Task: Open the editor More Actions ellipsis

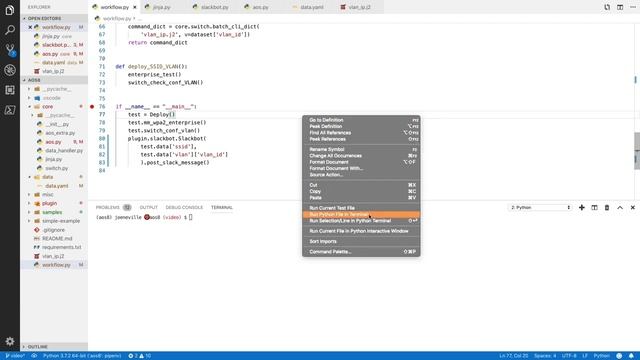Action: click(633, 7)
